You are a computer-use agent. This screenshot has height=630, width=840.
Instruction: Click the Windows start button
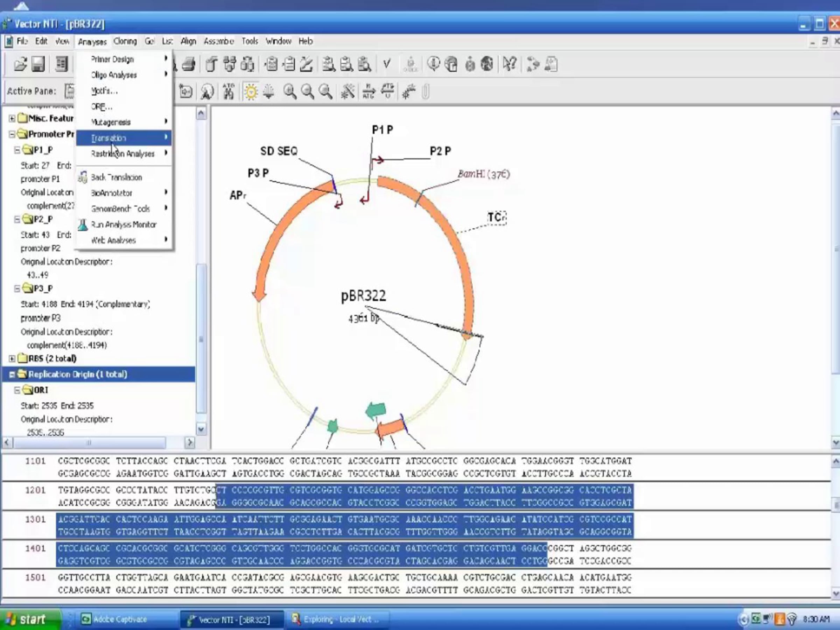coord(30,619)
